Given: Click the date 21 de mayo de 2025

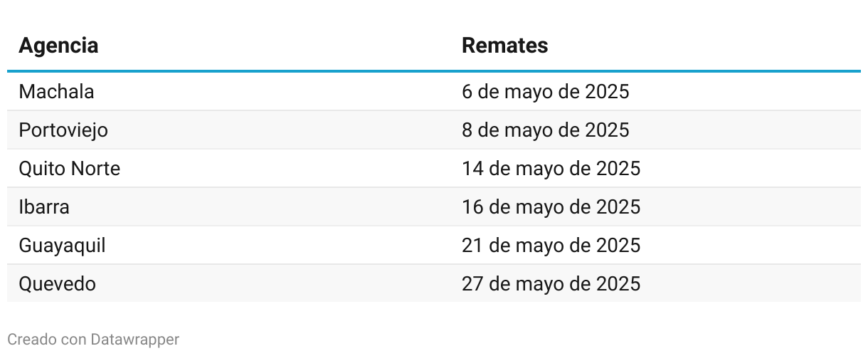Looking at the screenshot, I should coord(551,246).
